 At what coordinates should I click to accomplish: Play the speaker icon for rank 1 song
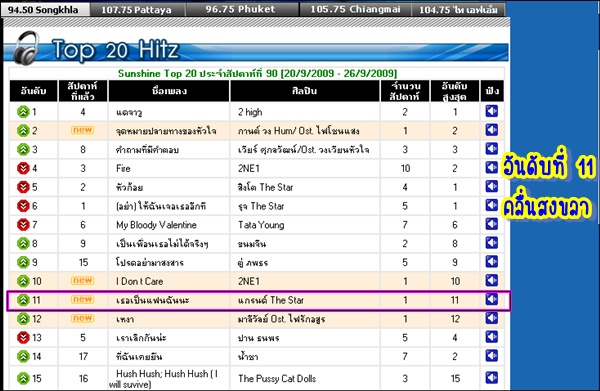pyautogui.click(x=492, y=111)
